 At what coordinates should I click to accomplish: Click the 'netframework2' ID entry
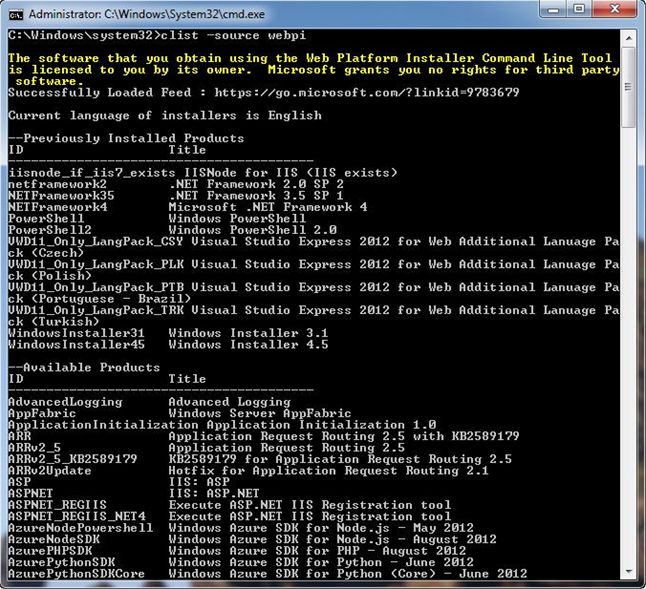[x=57, y=184]
